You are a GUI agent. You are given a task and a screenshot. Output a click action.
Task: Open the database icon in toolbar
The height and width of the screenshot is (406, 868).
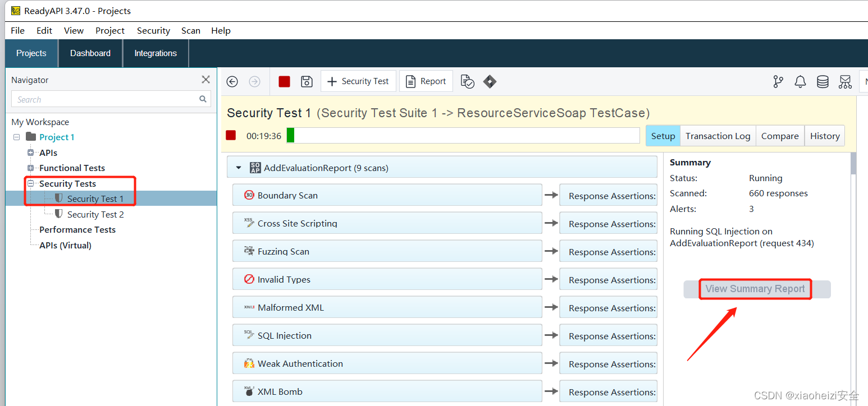pyautogui.click(x=823, y=82)
